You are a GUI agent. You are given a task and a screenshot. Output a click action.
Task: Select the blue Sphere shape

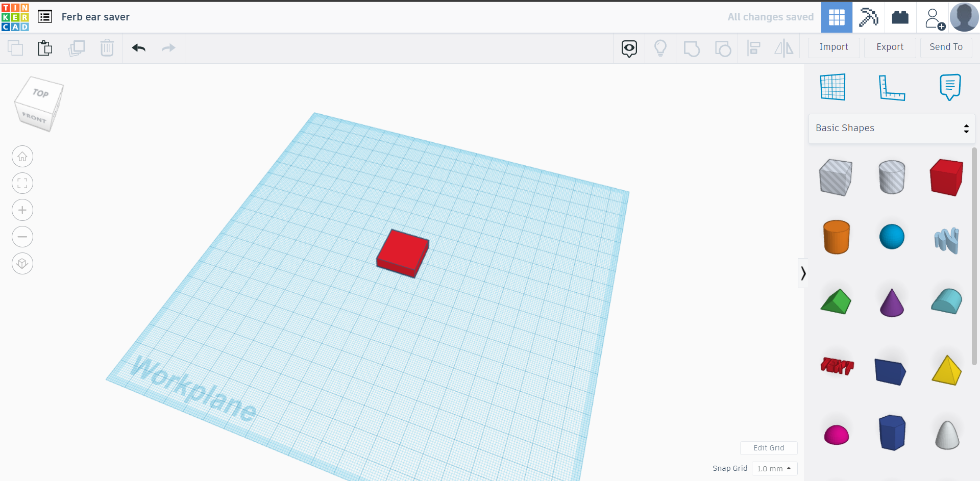tap(892, 236)
